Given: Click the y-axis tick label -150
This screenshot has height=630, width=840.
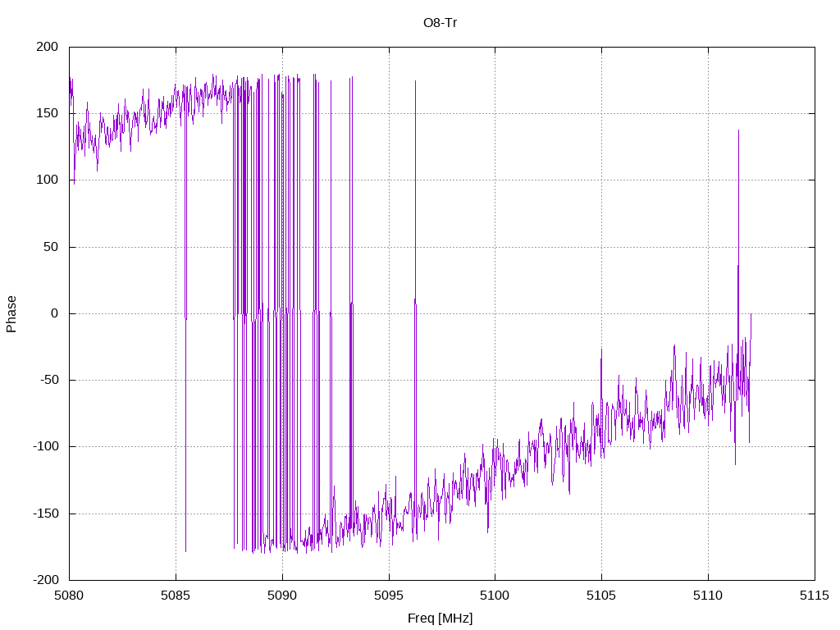Looking at the screenshot, I should click(46, 514).
